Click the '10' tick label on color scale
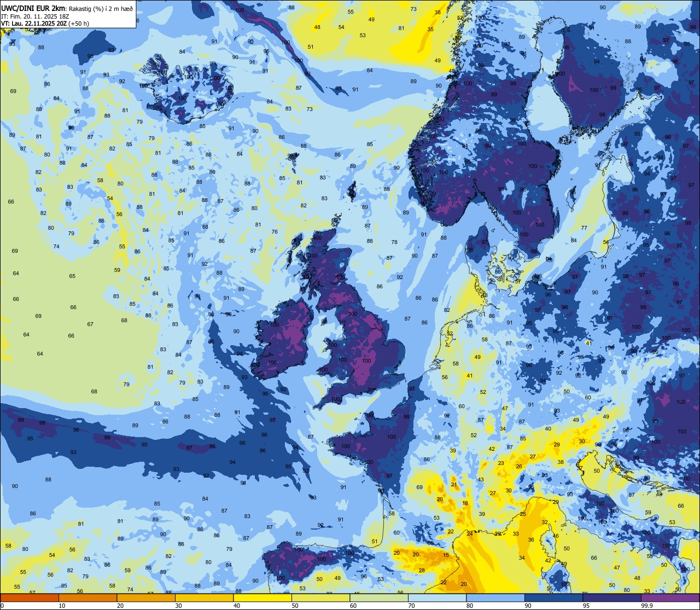 pyautogui.click(x=62, y=606)
